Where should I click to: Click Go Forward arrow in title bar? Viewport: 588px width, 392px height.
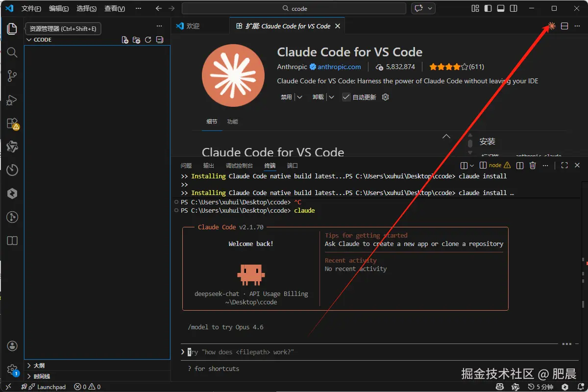pyautogui.click(x=171, y=8)
